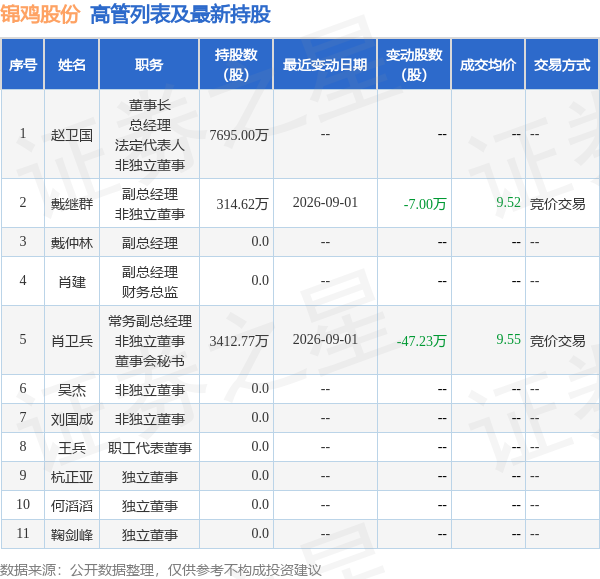Click 戴继群 name cell
Screen dimensions: 600x579
[x=72, y=204]
